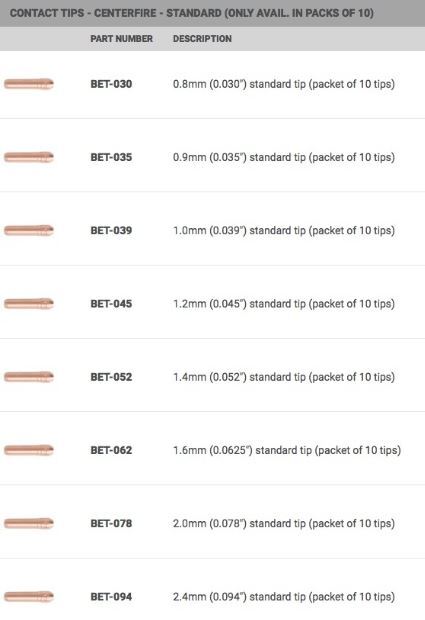Click the BET-035 contact tip image

pyautogui.click(x=29, y=157)
